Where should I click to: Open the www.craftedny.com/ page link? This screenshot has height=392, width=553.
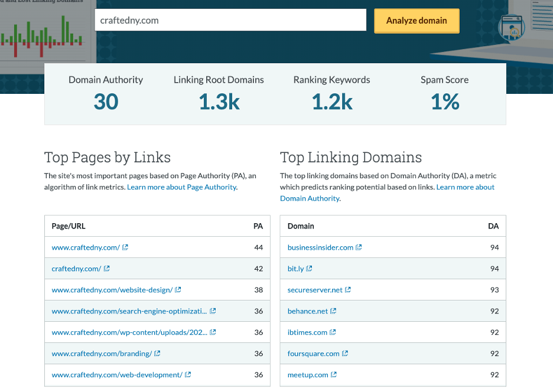(x=86, y=247)
